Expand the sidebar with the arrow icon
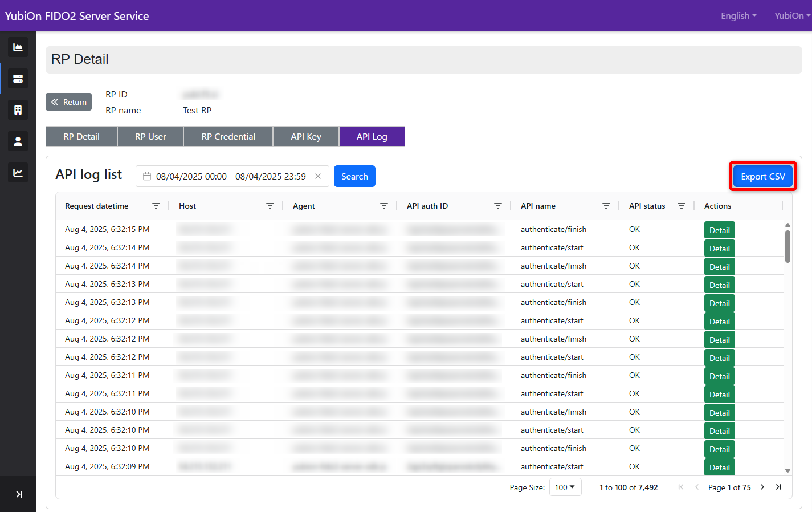 click(x=19, y=494)
